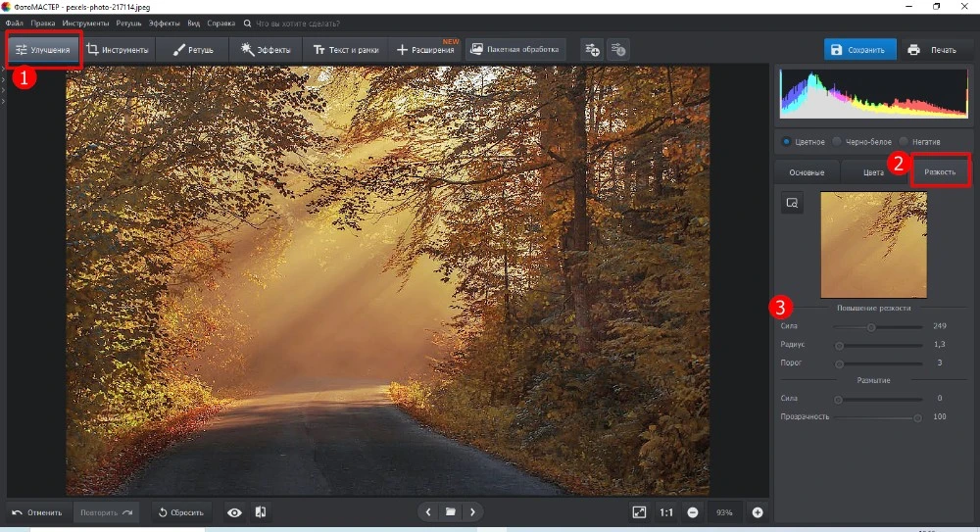This screenshot has height=532, width=980.
Task: Click the fit-to-screen icon
Action: pyautogui.click(x=639, y=511)
